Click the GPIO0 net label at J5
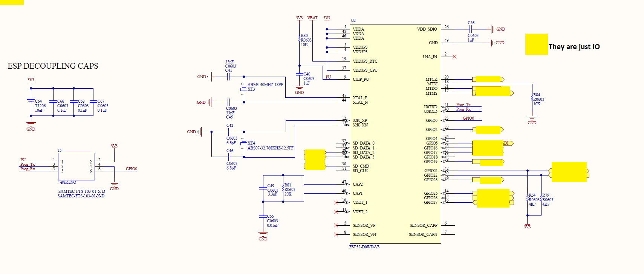Image resolution: width=644 pixels, height=274 pixels. 132,169
